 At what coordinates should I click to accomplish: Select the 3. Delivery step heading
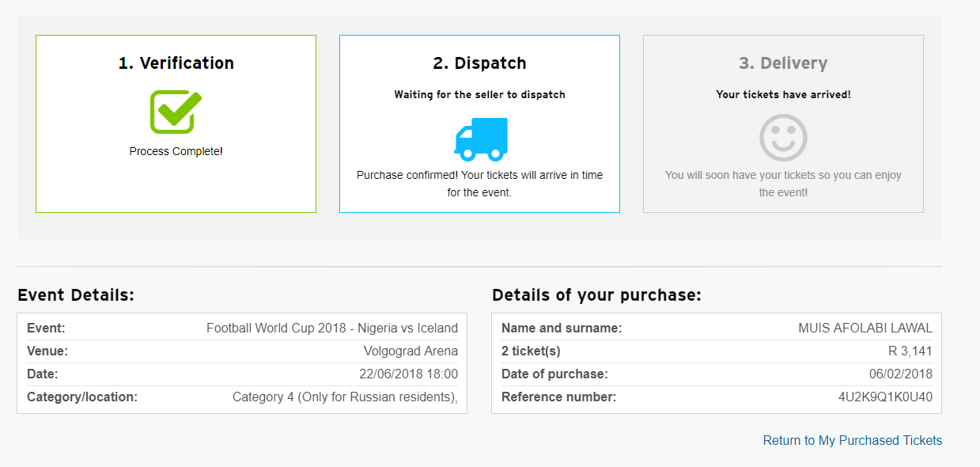783,63
